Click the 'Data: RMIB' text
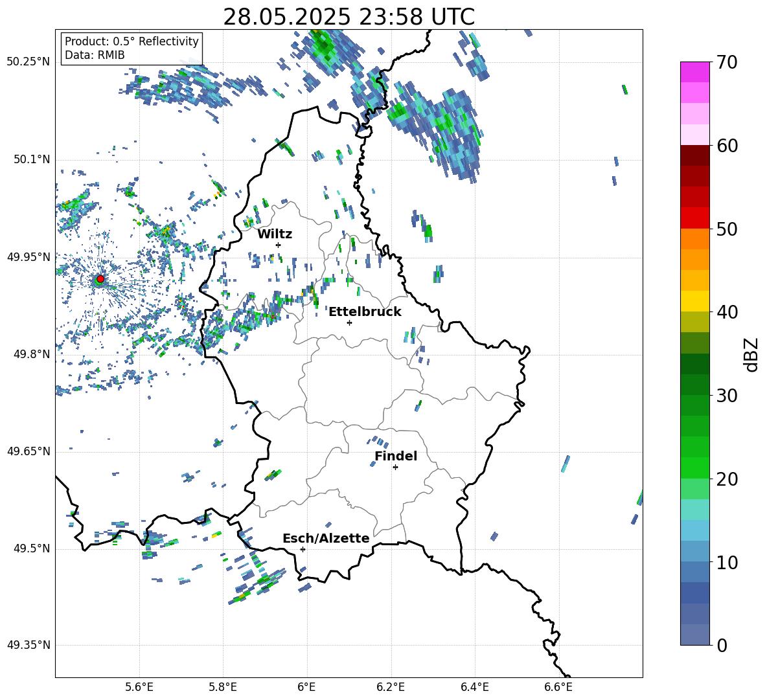This screenshot has width=767, height=700. pyautogui.click(x=95, y=55)
